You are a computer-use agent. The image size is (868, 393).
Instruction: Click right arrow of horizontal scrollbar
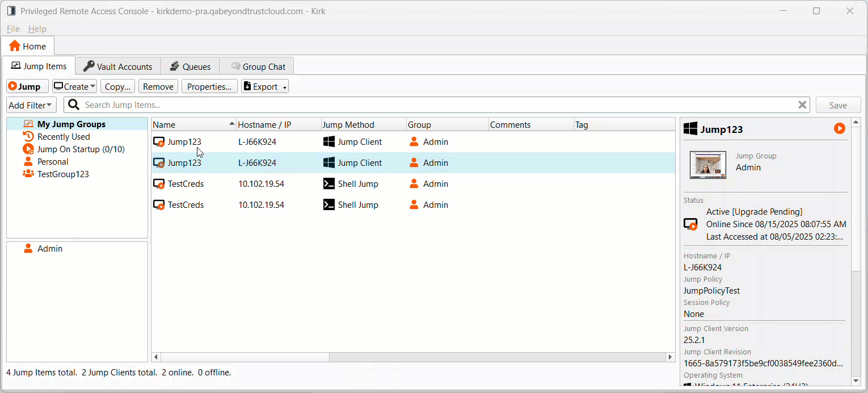(670, 357)
